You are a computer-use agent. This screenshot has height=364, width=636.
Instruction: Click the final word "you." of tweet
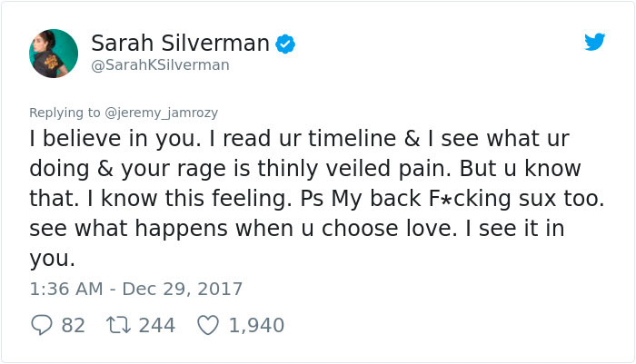point(53,260)
